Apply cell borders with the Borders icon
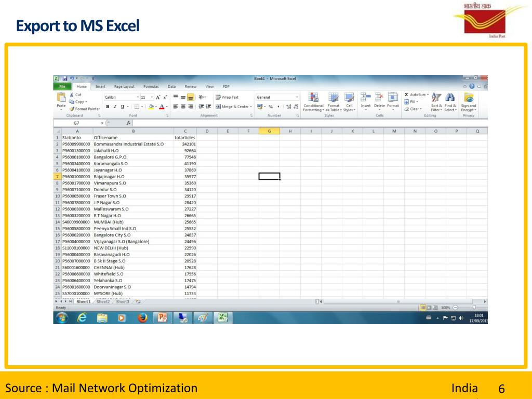Viewport: 532px width, 399px height. (137, 107)
